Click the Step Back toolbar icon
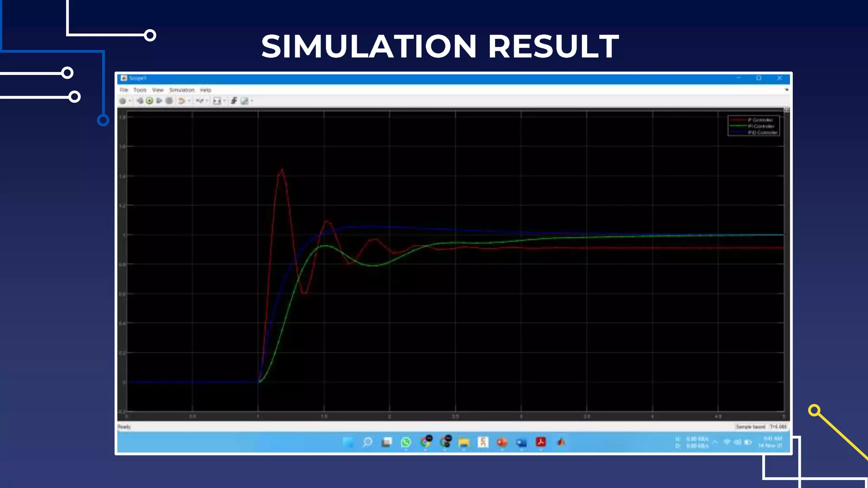Screen dimensions: 868x488 tap(139, 101)
